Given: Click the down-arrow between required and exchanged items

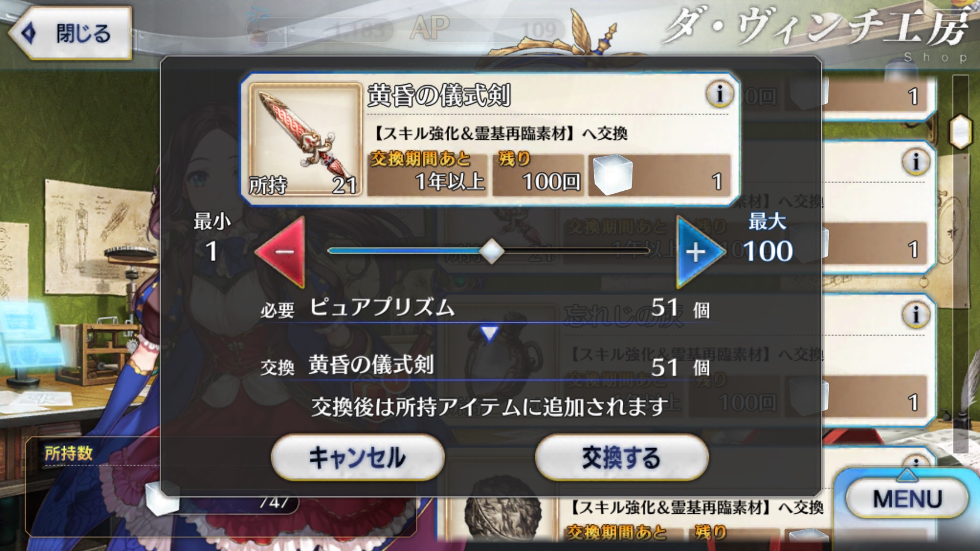Looking at the screenshot, I should pos(489,333).
